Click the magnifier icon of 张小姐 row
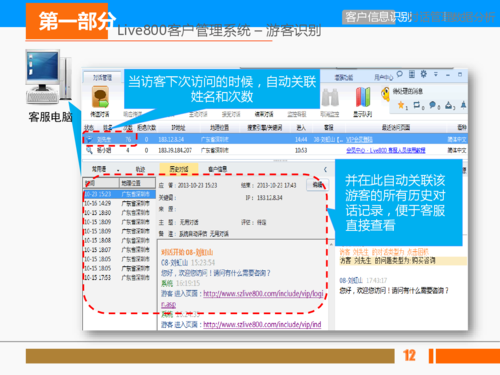Viewport: 500px width, 375px height. click(x=89, y=150)
